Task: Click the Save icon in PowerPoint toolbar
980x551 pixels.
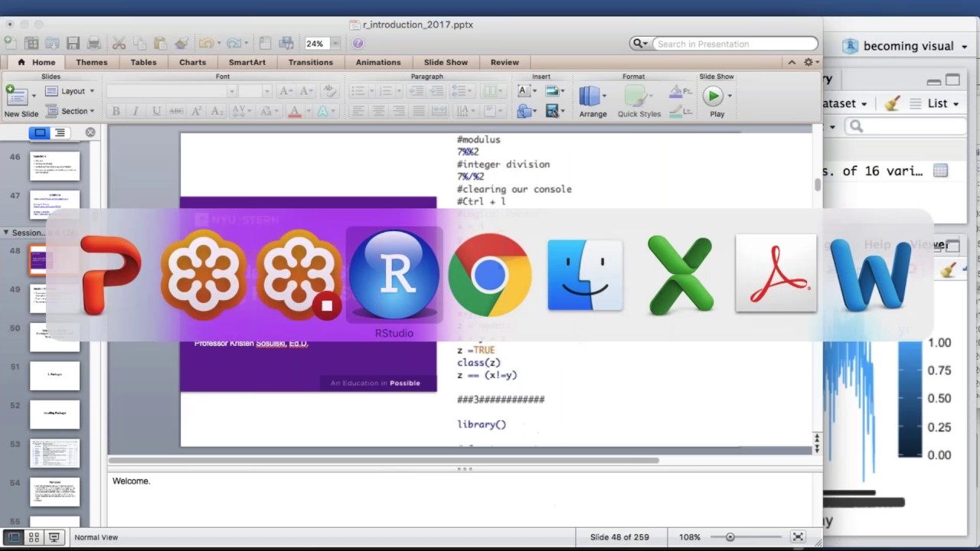Action: point(73,44)
